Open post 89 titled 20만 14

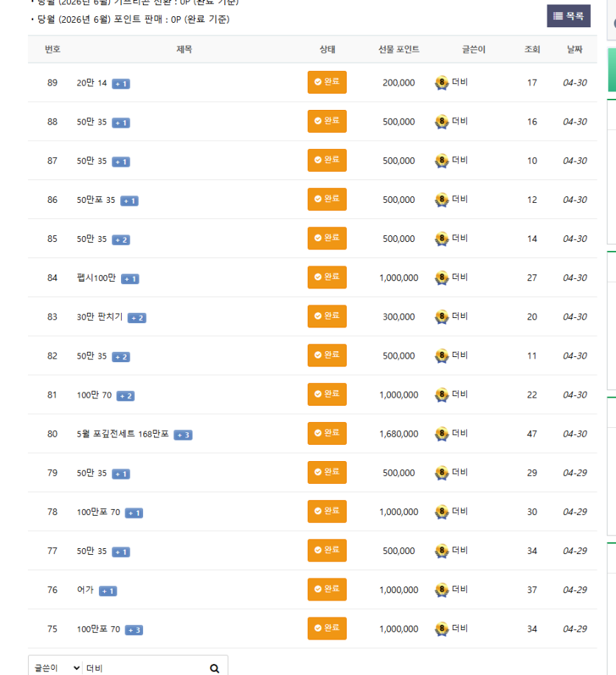91,83
